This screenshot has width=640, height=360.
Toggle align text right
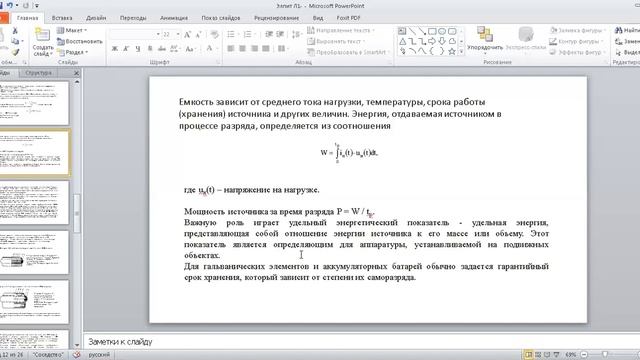tap(254, 49)
